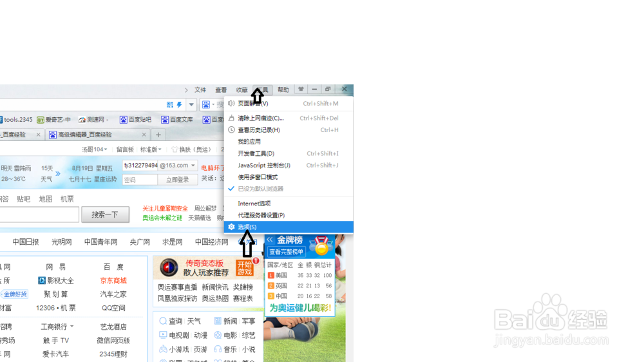Viewport: 644px width, 362px height.
Task: Expand the address bar dropdown arrow
Action: (x=191, y=105)
